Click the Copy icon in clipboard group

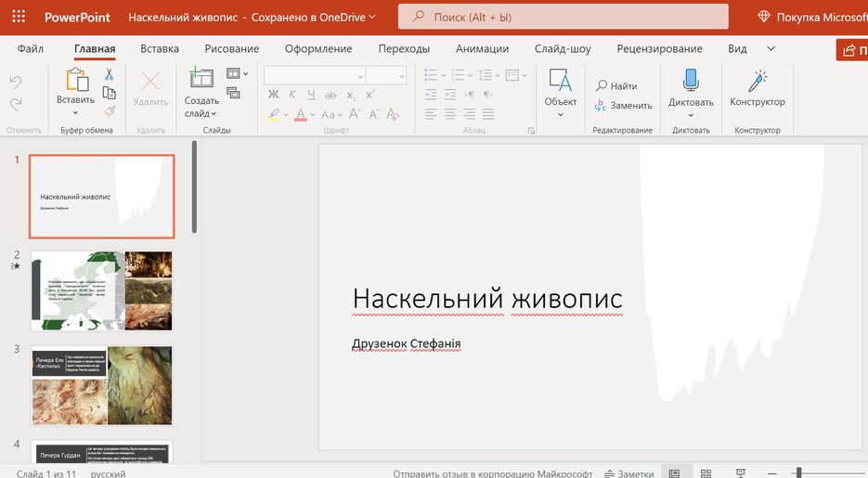click(109, 93)
